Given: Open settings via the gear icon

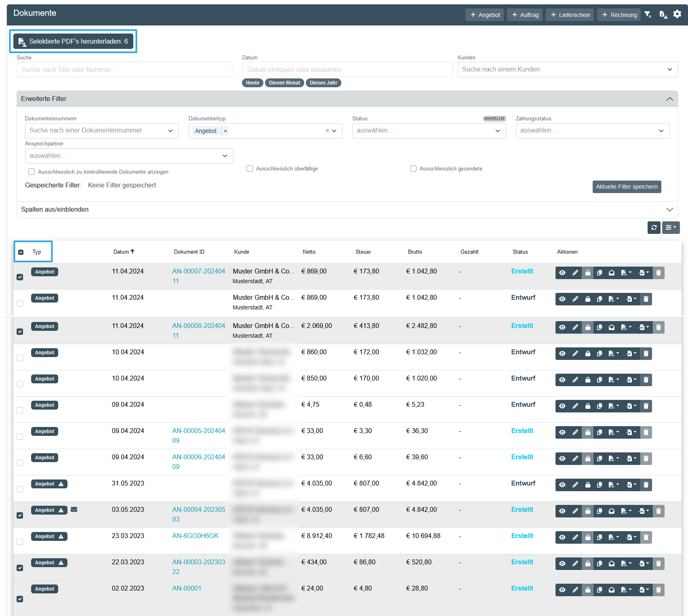Looking at the screenshot, I should (677, 14).
